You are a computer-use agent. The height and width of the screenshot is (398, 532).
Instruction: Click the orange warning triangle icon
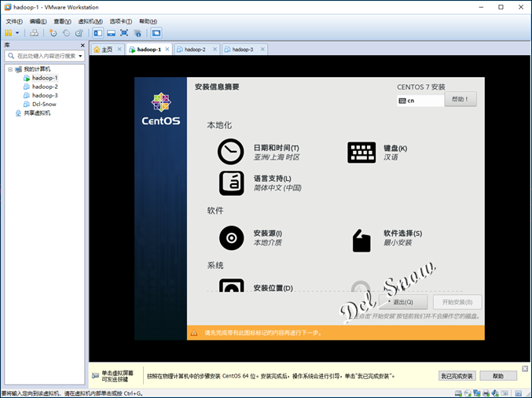194,333
